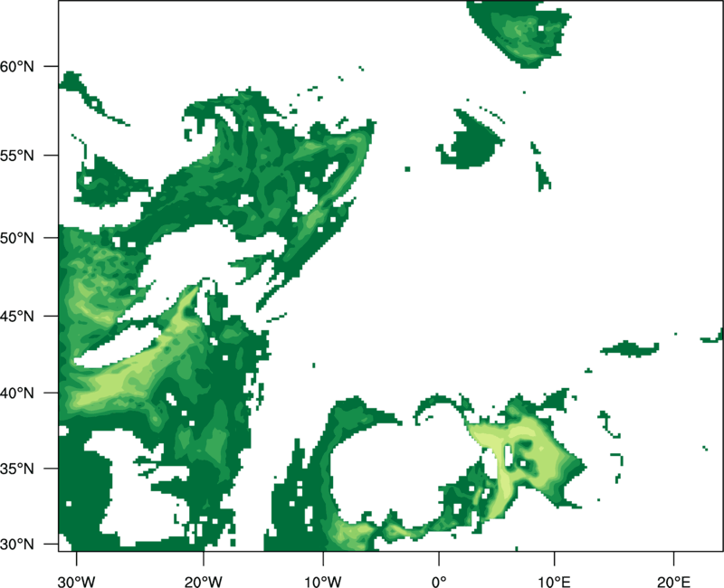Image resolution: width=724 pixels, height=588 pixels.
Task: Click the 20°E longitude label
Action: [x=673, y=582]
